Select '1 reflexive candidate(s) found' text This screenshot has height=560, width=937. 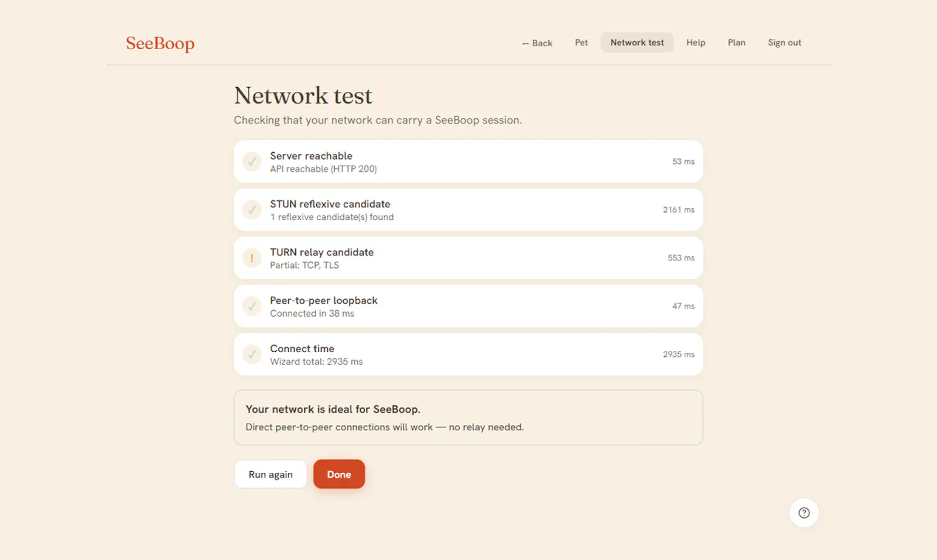[331, 217]
